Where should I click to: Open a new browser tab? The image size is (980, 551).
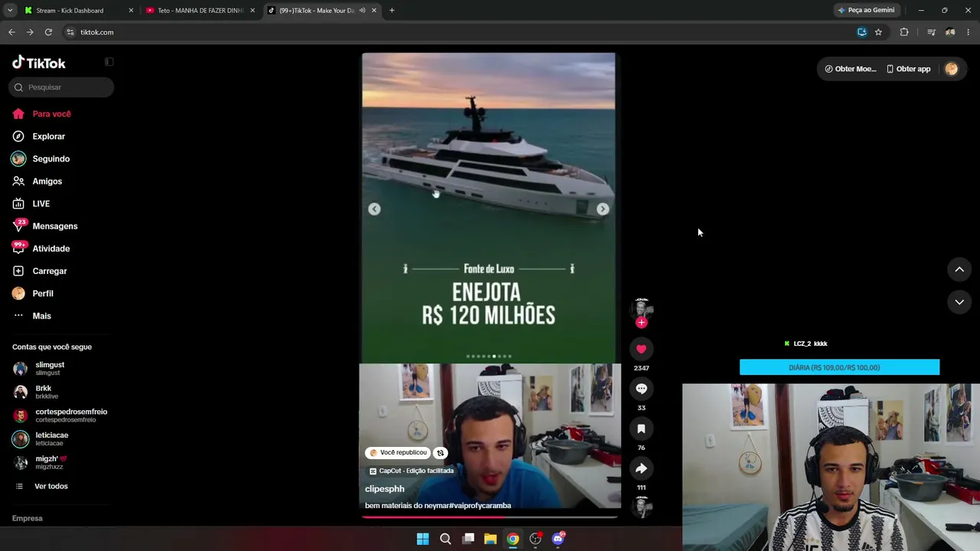(x=392, y=11)
